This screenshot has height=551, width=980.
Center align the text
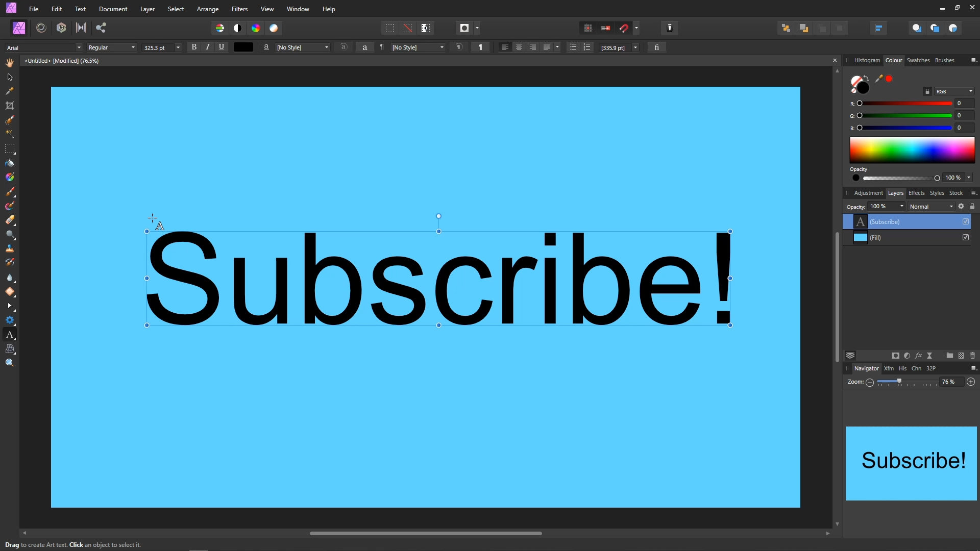click(x=519, y=47)
